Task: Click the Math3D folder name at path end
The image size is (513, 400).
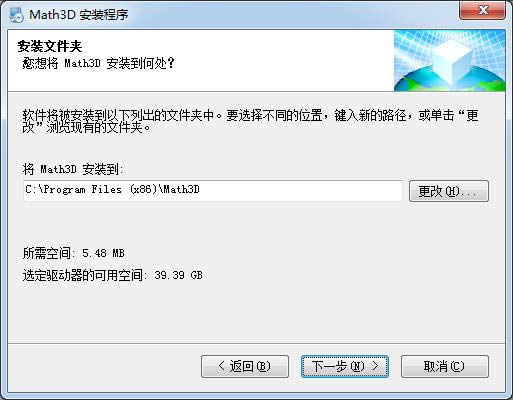Action: tap(181, 189)
